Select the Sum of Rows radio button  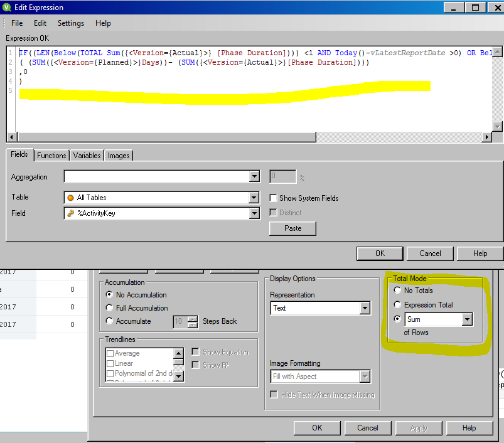397,319
